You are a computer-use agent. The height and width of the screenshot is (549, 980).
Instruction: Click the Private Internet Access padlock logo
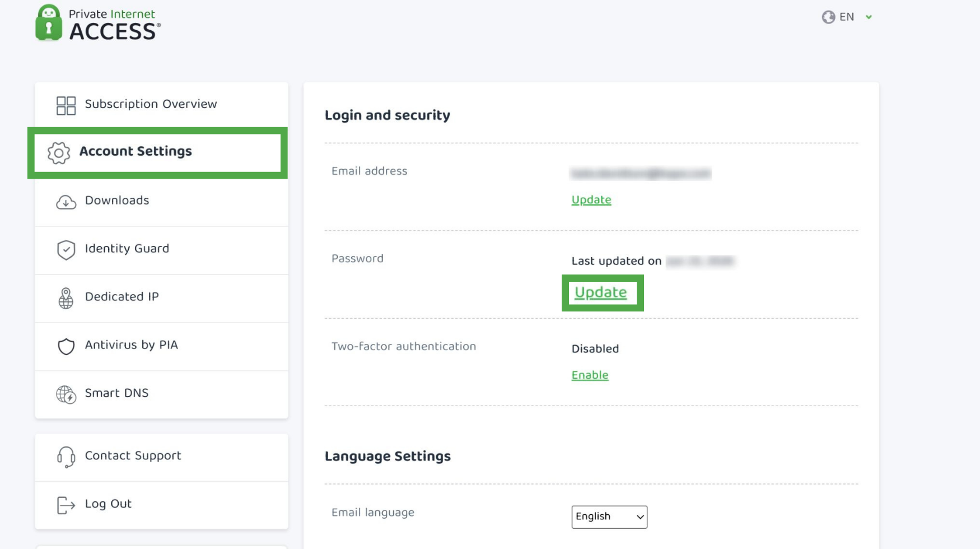[x=49, y=23]
